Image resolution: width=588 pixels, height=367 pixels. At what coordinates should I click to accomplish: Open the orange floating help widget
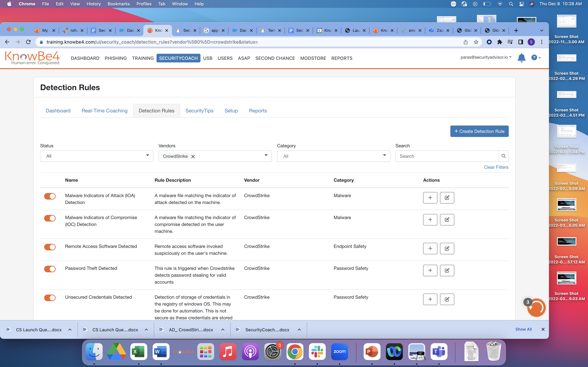[x=536, y=308]
